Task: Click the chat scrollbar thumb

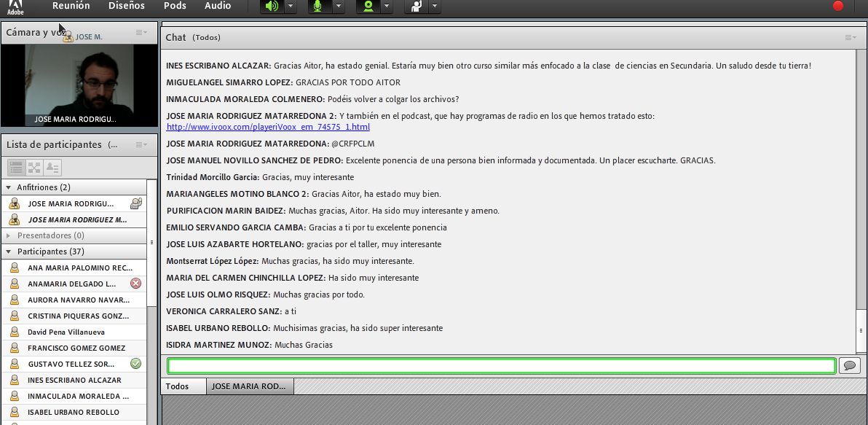Action: (861, 330)
